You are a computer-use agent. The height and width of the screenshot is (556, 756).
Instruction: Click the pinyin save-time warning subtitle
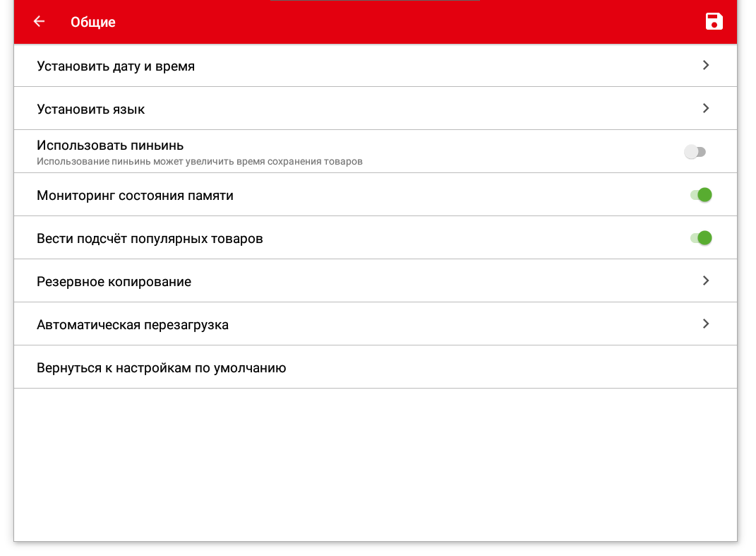(200, 161)
